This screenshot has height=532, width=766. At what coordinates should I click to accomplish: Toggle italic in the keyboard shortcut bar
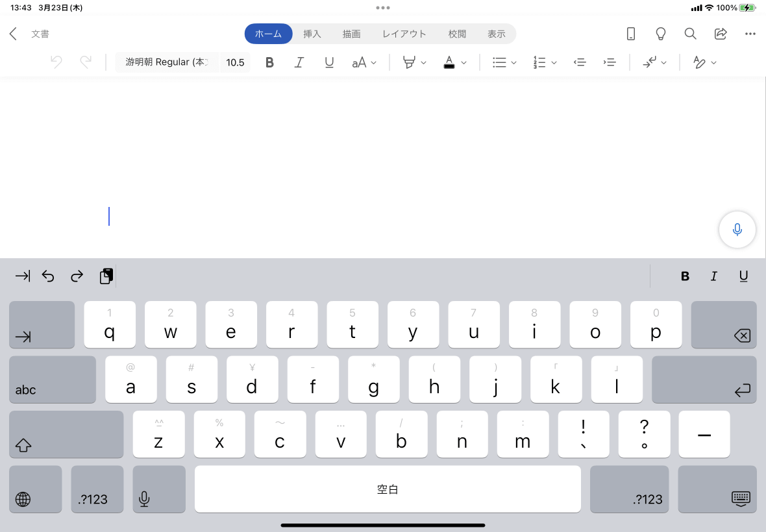(x=713, y=277)
